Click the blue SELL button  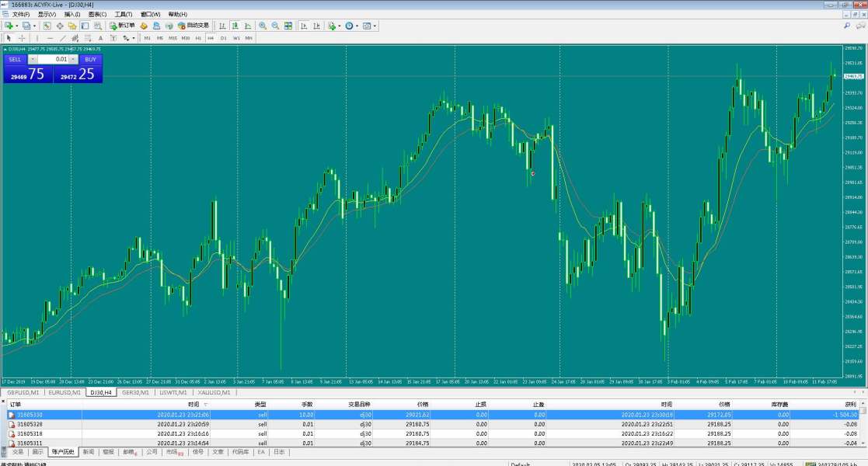[x=15, y=59]
